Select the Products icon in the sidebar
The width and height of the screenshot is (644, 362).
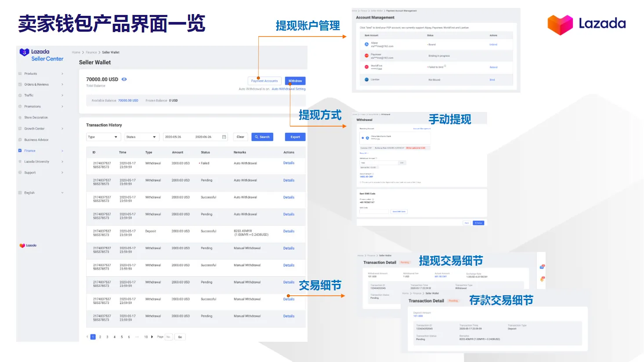point(20,73)
